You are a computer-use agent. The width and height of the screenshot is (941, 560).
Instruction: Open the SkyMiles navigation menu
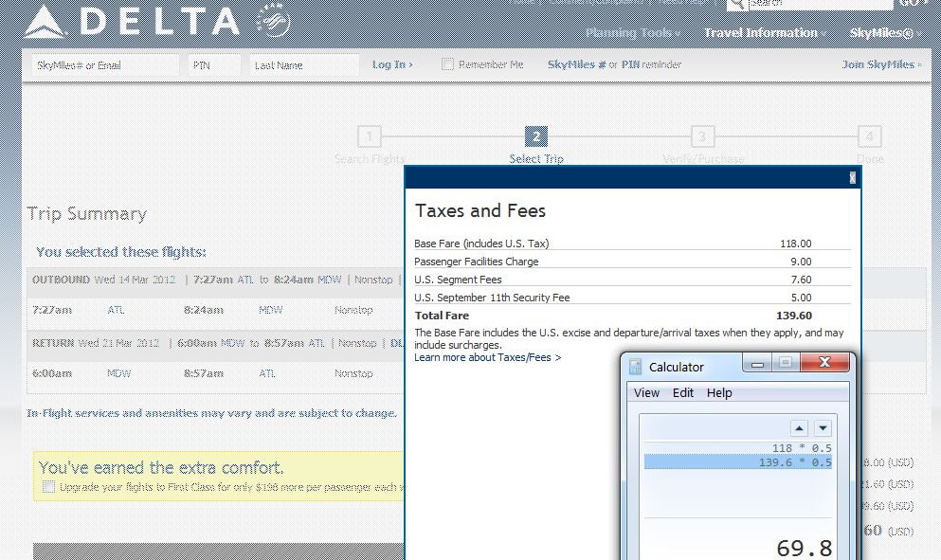pos(882,33)
